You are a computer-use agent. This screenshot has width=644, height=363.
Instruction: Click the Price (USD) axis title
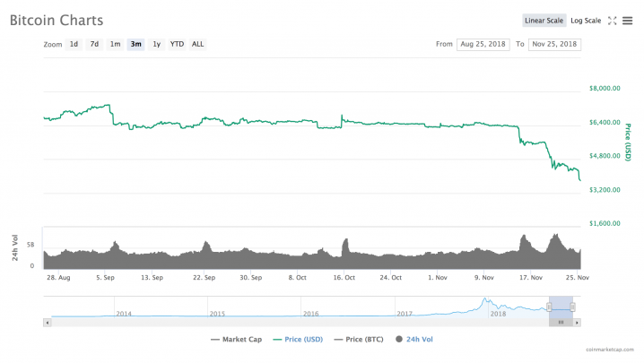[628, 142]
